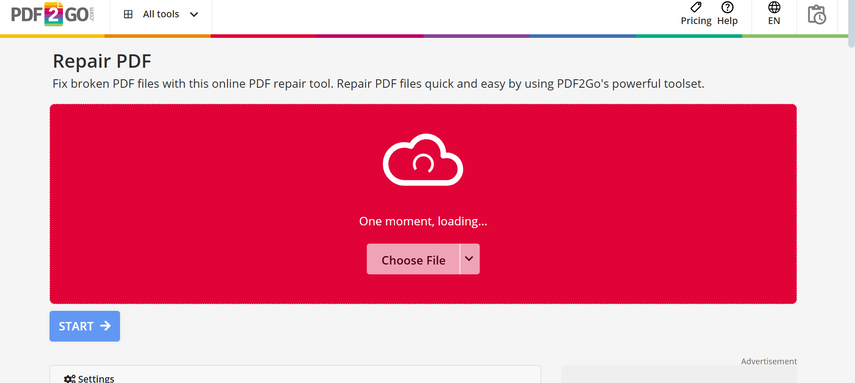Click the Advertisement label
Screen dimensions: 855x383
768,361
